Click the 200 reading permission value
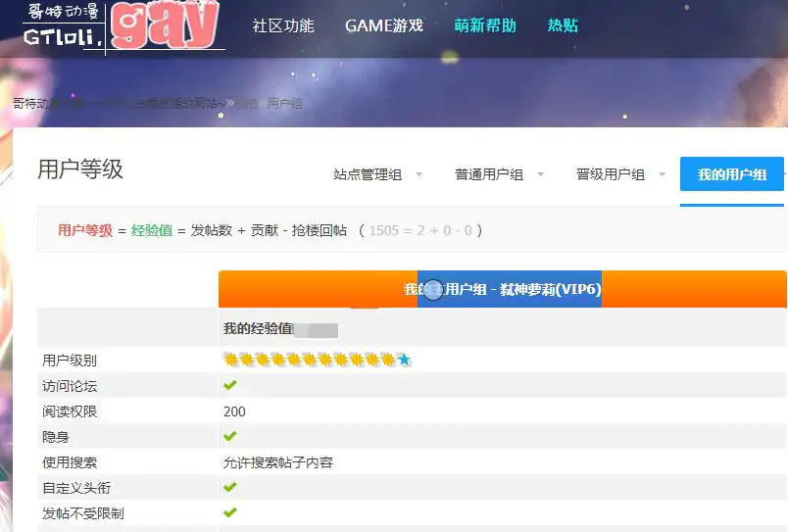Viewport: 788px width, 532px height. point(234,411)
